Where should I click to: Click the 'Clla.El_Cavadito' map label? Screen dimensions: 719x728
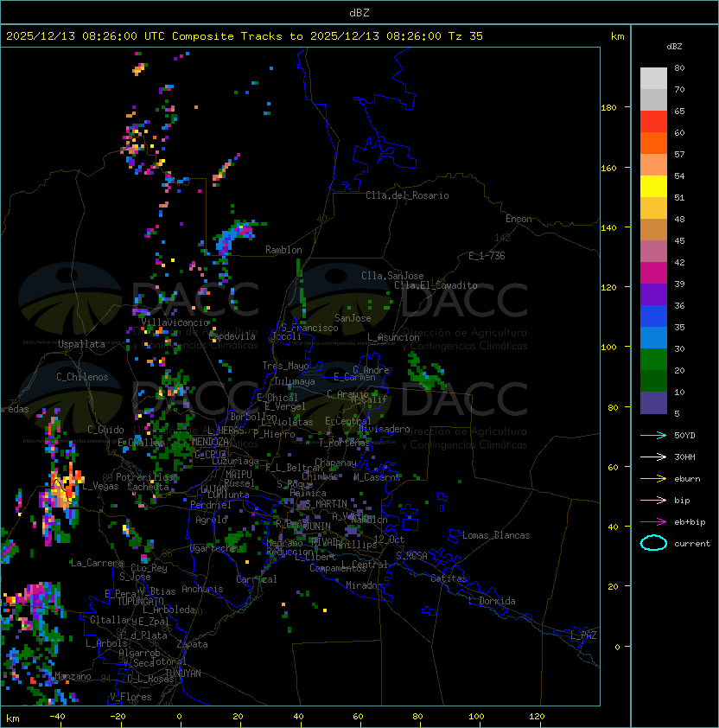click(x=436, y=285)
